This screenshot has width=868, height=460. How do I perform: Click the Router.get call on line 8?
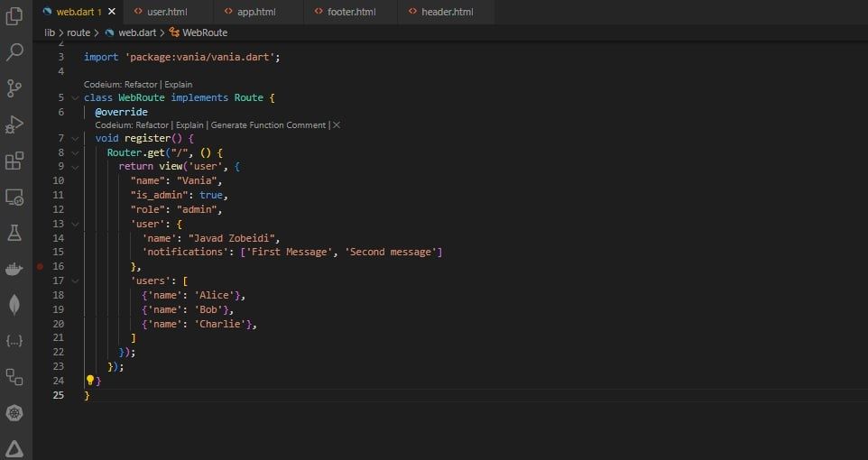pos(135,152)
